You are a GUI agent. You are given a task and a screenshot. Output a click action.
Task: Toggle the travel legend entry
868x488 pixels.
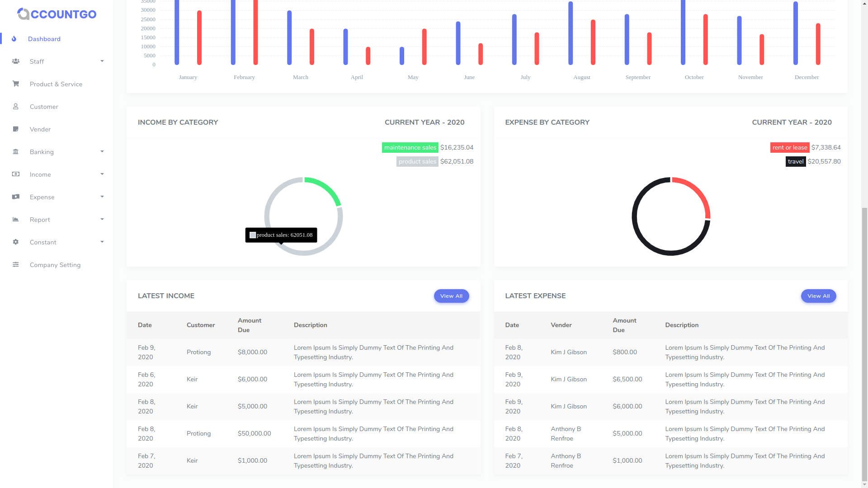795,161
